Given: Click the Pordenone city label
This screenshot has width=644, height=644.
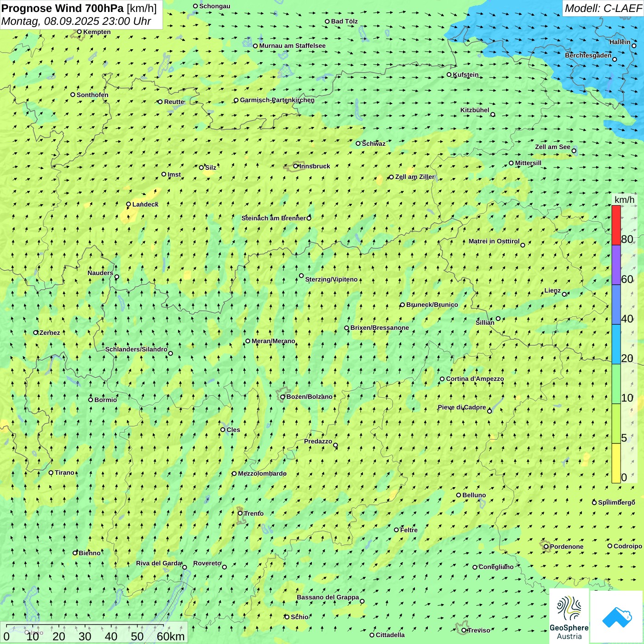Looking at the screenshot, I should [567, 546].
